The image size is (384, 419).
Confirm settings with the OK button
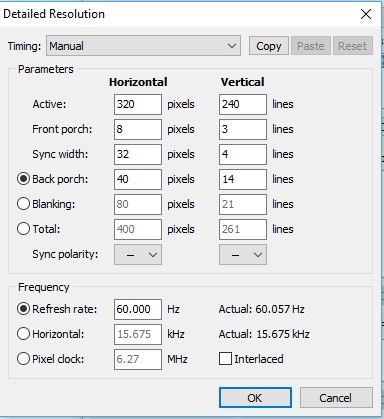click(255, 398)
